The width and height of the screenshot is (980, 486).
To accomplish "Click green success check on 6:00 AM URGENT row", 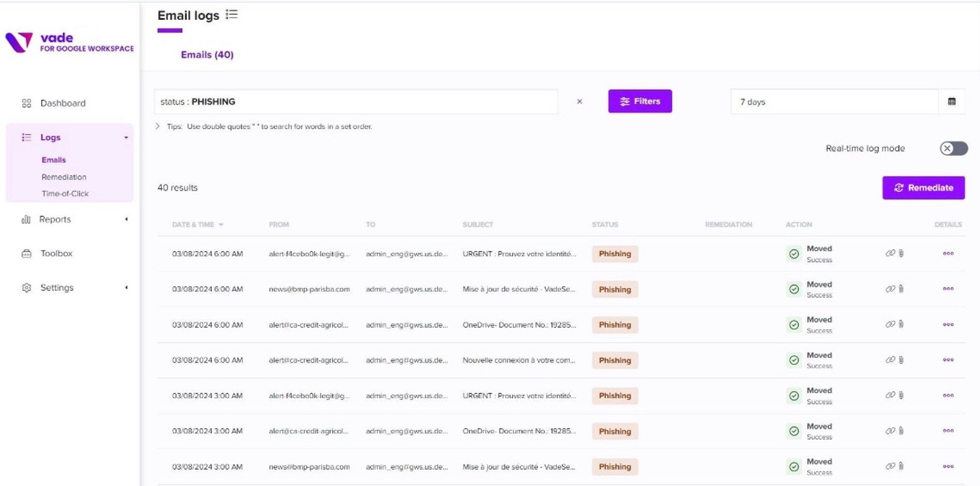I will [794, 254].
